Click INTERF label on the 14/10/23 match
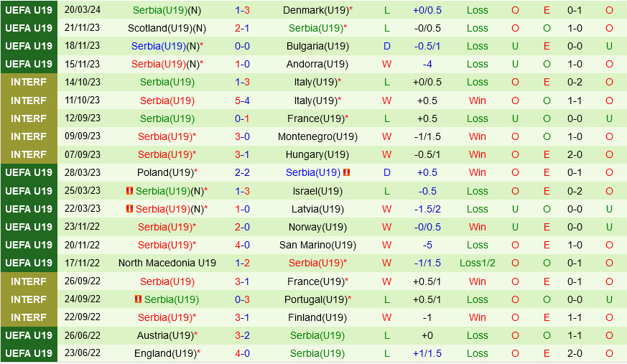The width and height of the screenshot is (627, 364). [29, 82]
